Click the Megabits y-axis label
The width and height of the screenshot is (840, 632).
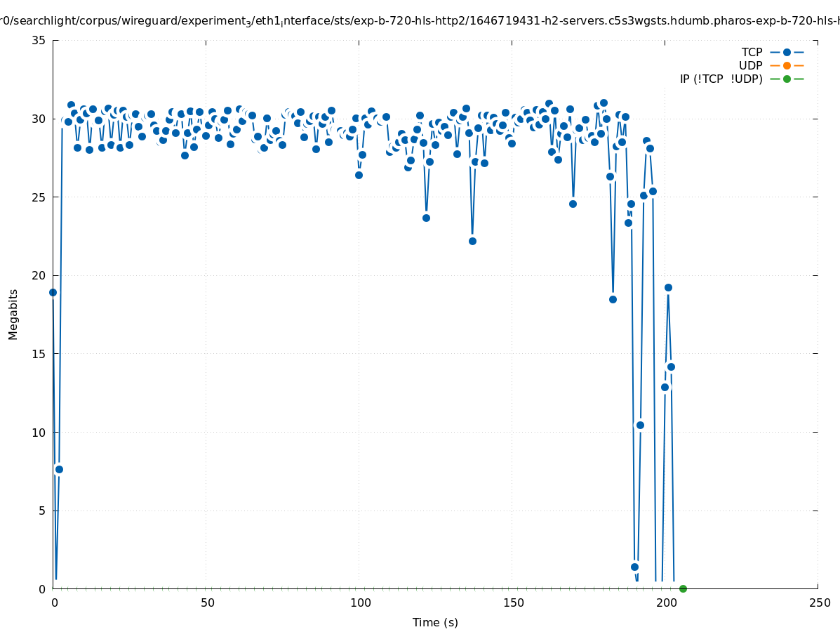[x=13, y=314]
